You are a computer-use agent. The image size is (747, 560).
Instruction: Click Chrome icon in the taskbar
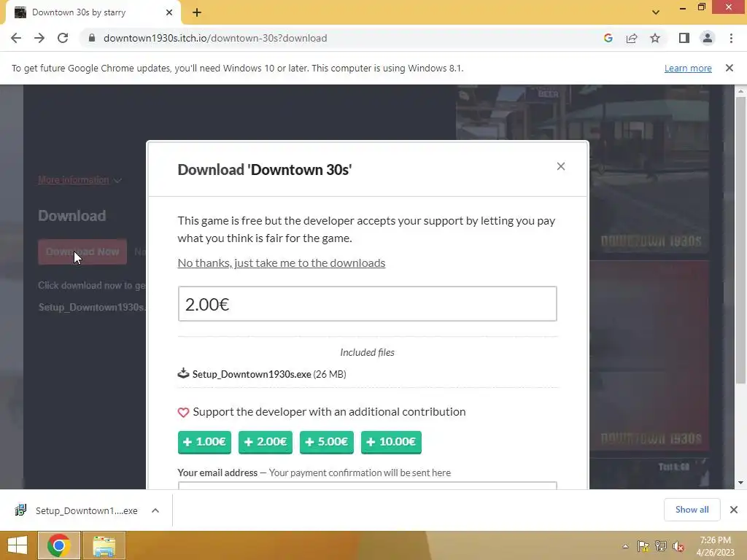click(59, 545)
